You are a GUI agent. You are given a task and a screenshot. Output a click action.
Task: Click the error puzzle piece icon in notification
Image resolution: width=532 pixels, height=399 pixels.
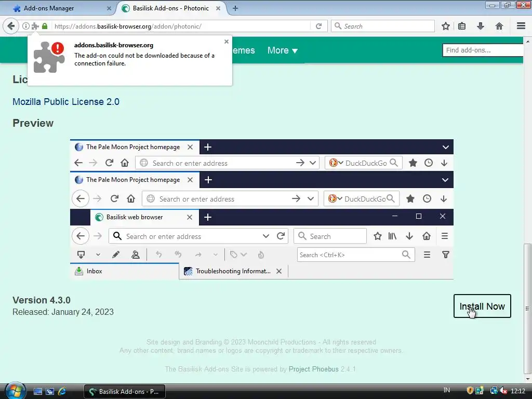click(49, 57)
